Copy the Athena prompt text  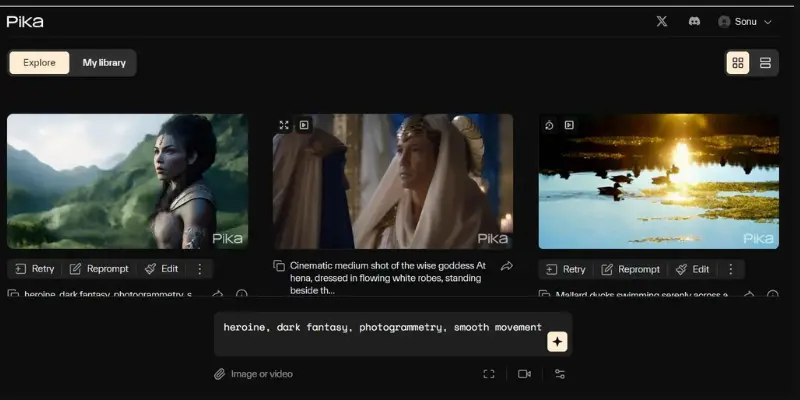point(279,266)
